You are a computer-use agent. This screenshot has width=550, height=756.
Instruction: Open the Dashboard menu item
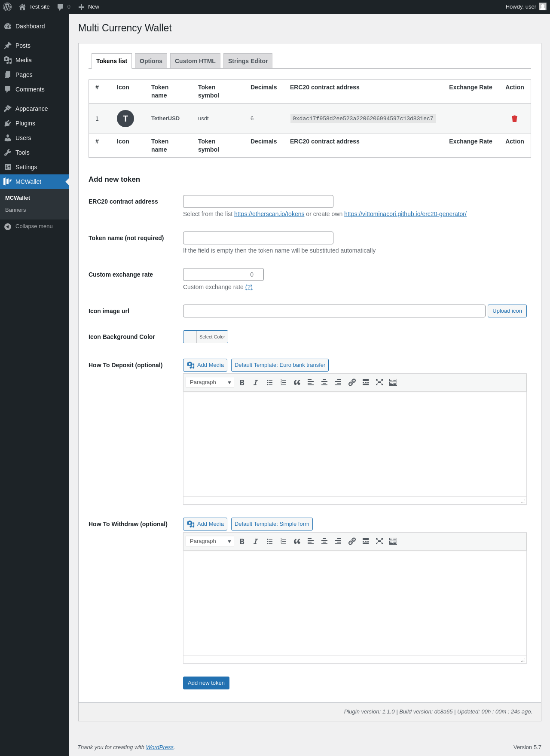34,26
